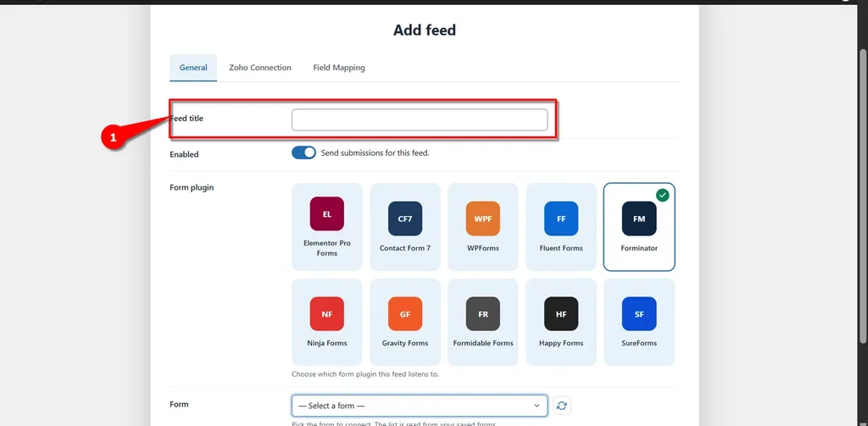
Task: Focus the Feed title input field
Action: point(420,119)
